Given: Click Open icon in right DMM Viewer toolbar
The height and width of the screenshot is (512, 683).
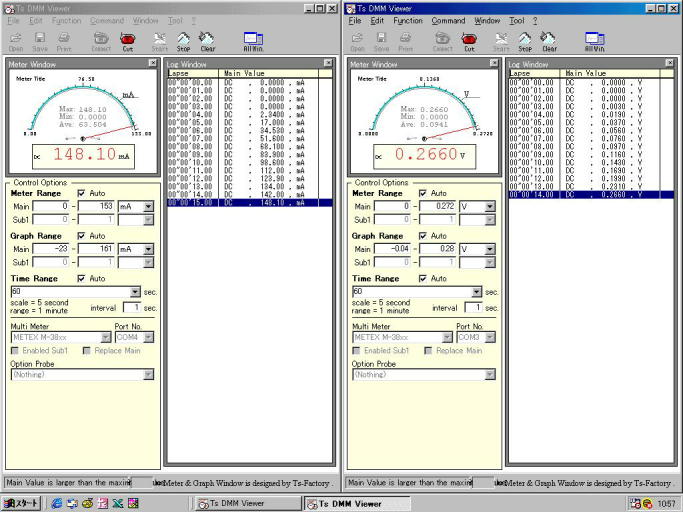Looking at the screenshot, I should point(357,42).
